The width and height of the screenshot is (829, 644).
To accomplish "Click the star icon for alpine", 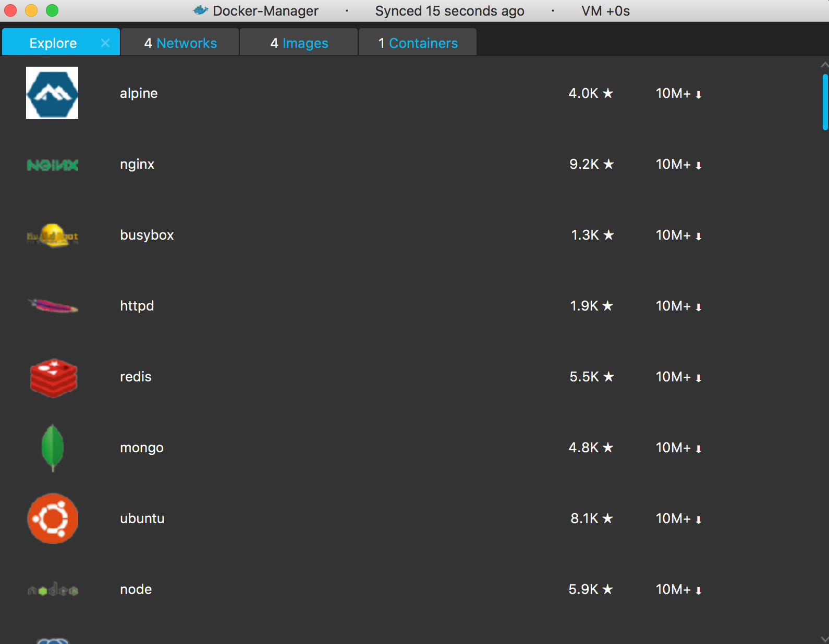I will pyautogui.click(x=608, y=93).
